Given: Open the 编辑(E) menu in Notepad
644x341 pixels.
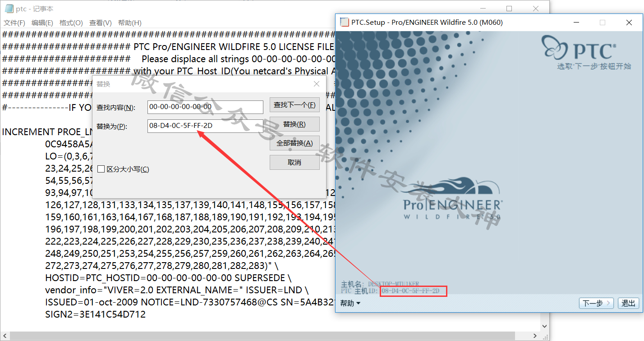Looking at the screenshot, I should [x=42, y=23].
